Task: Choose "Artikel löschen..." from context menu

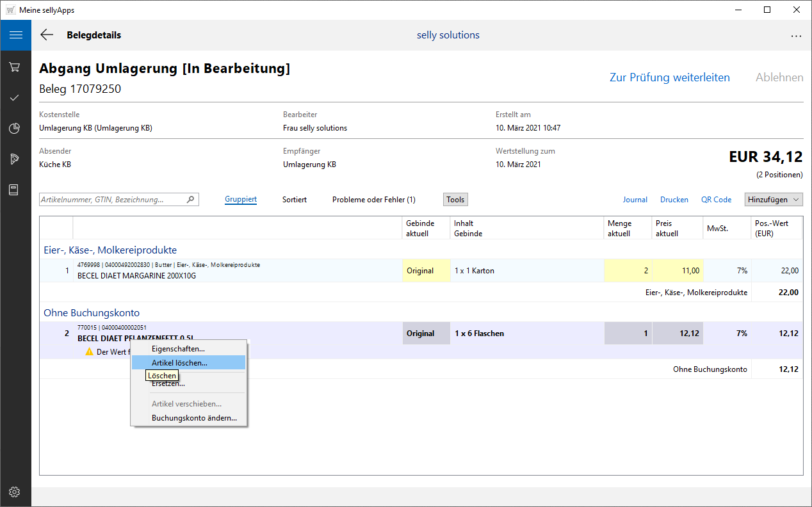Action: [179, 363]
